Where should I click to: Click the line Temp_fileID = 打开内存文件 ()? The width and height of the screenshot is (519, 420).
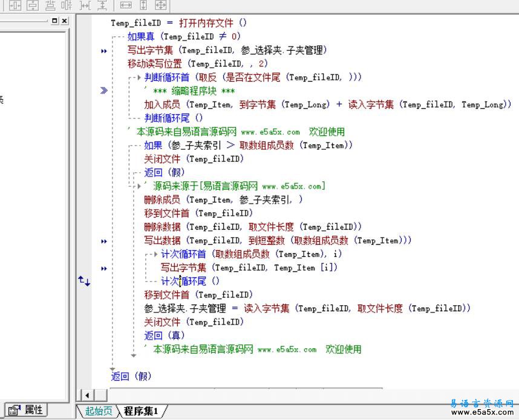[x=178, y=23]
